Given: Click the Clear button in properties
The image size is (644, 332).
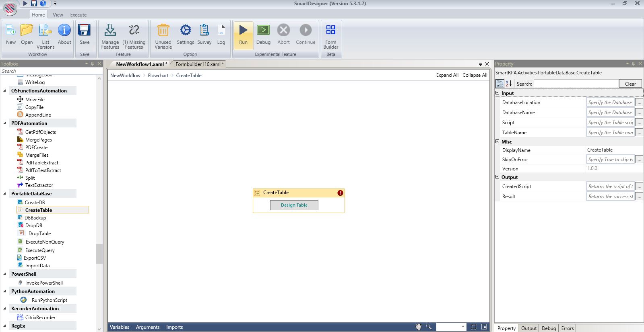Looking at the screenshot, I should tap(630, 84).
